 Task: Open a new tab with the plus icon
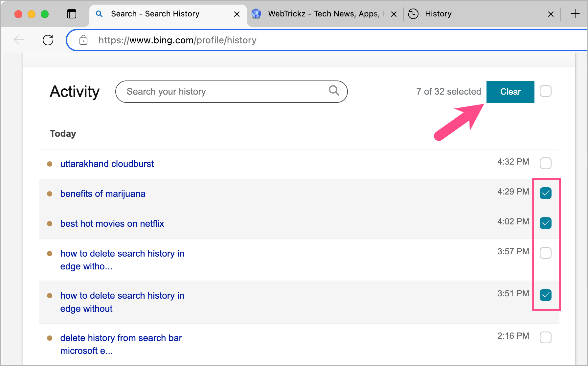(575, 14)
